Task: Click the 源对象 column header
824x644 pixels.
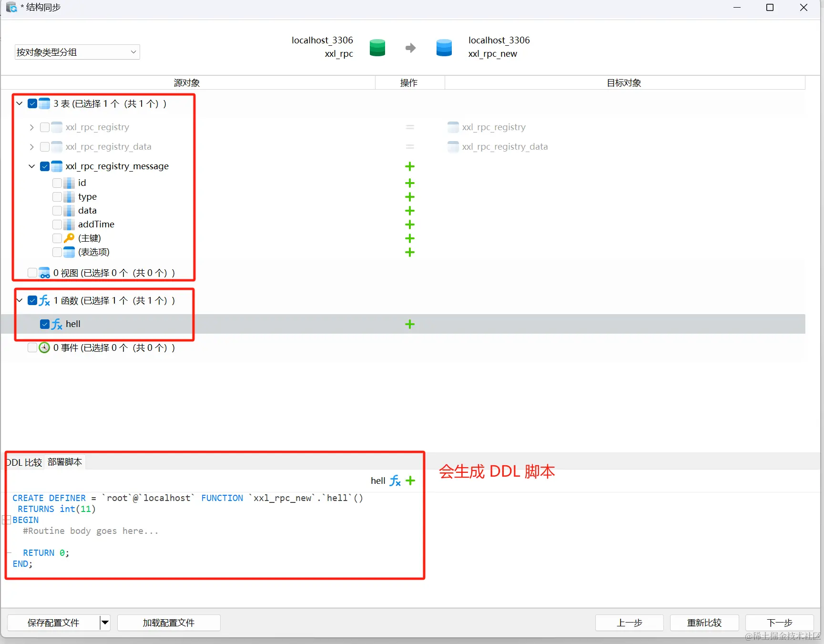Action: tap(187, 83)
